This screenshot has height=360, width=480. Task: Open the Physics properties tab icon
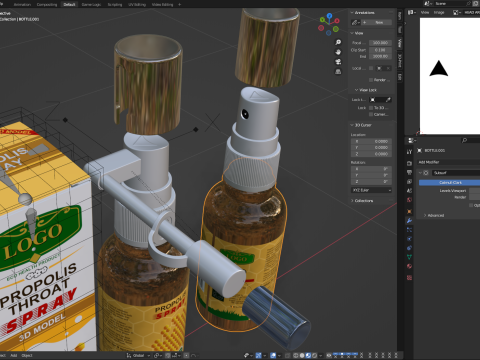tap(409, 239)
